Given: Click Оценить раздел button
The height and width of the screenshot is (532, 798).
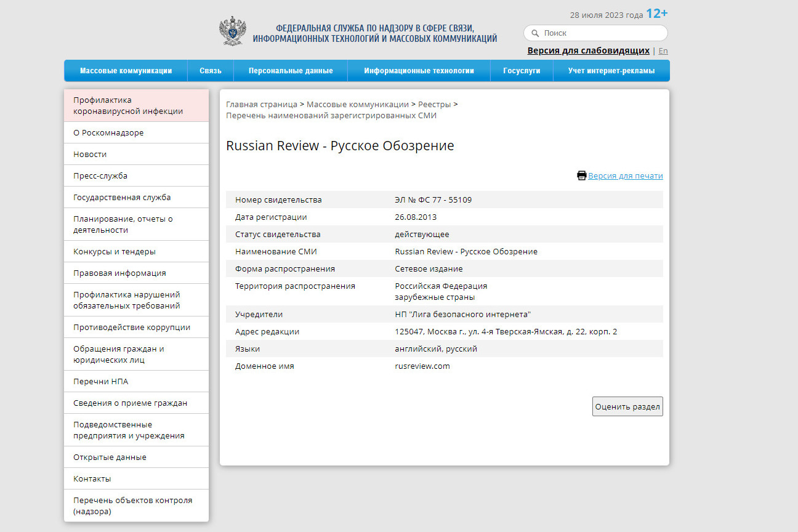Looking at the screenshot, I should [x=627, y=406].
